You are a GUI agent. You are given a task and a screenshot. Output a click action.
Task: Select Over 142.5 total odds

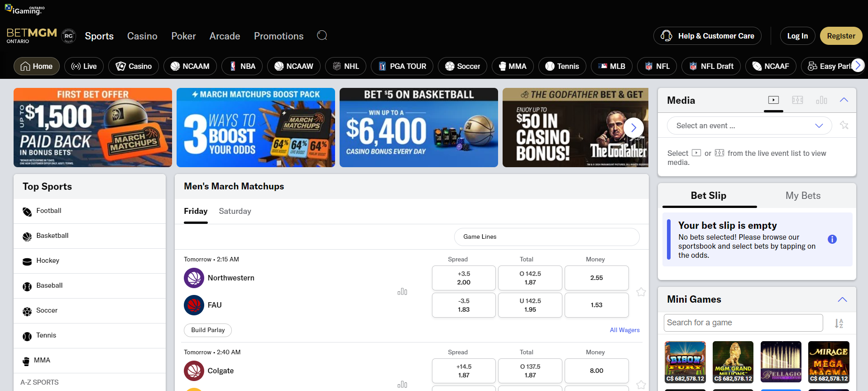pos(530,278)
